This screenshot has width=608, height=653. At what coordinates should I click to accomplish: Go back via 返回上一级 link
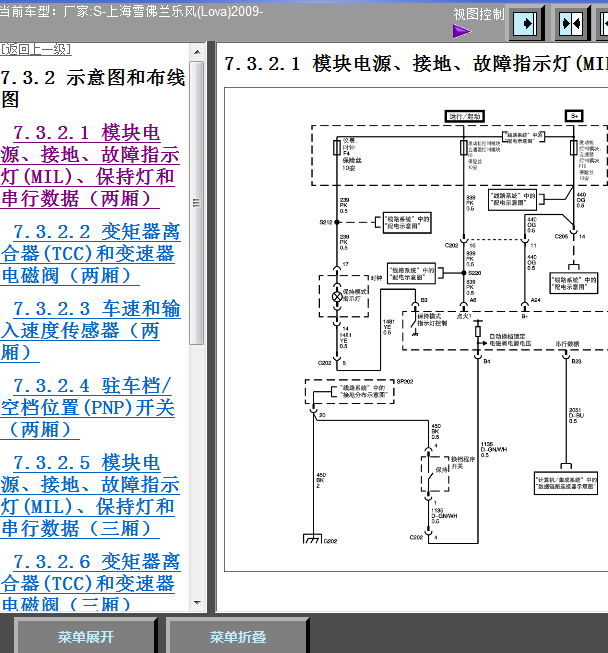pos(36,50)
